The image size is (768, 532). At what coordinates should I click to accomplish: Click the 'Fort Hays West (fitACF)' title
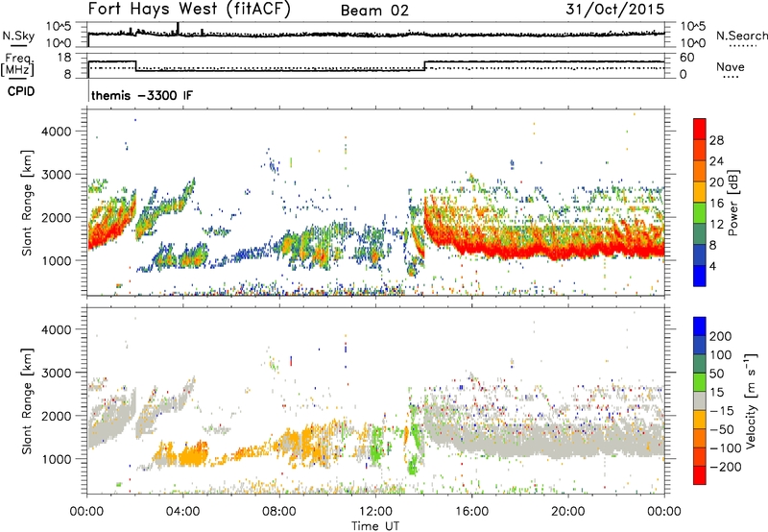[x=189, y=10]
